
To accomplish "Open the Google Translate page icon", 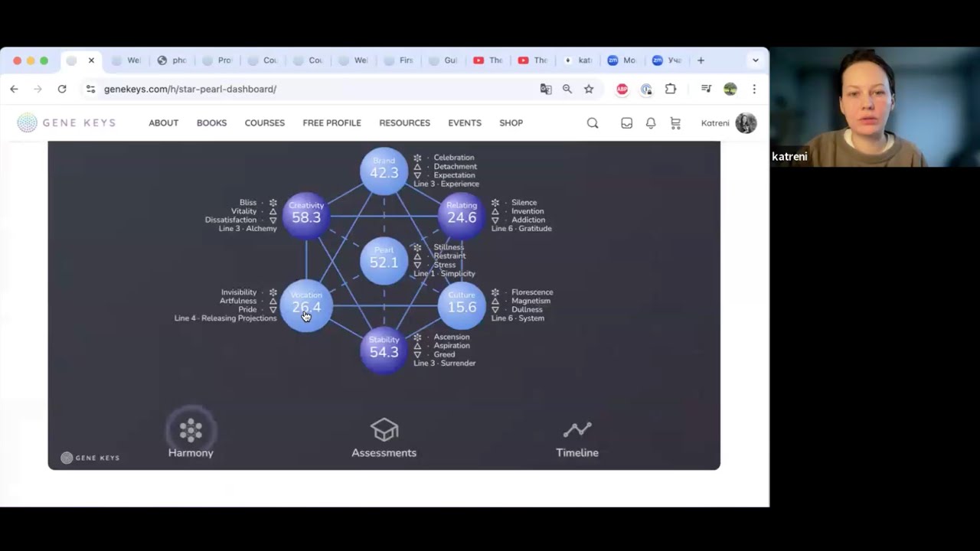I will pos(546,89).
